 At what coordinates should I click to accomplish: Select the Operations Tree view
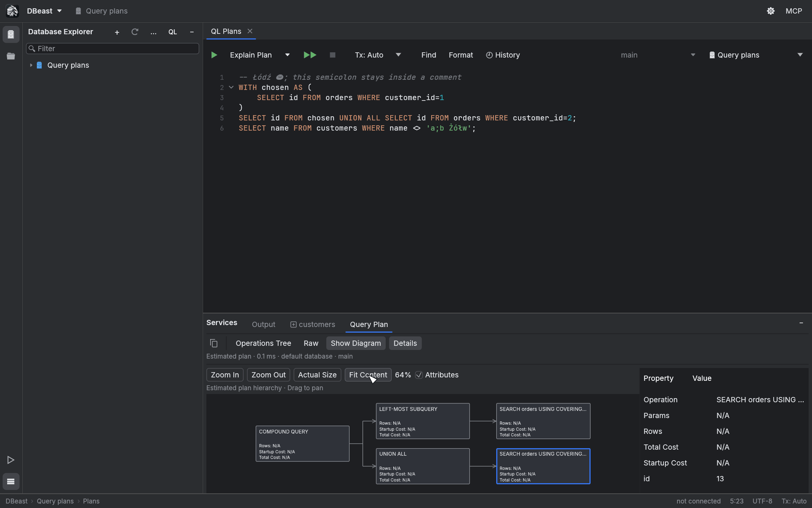(x=263, y=343)
